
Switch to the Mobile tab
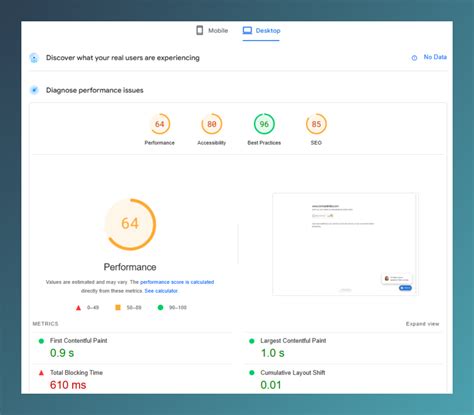[212, 31]
